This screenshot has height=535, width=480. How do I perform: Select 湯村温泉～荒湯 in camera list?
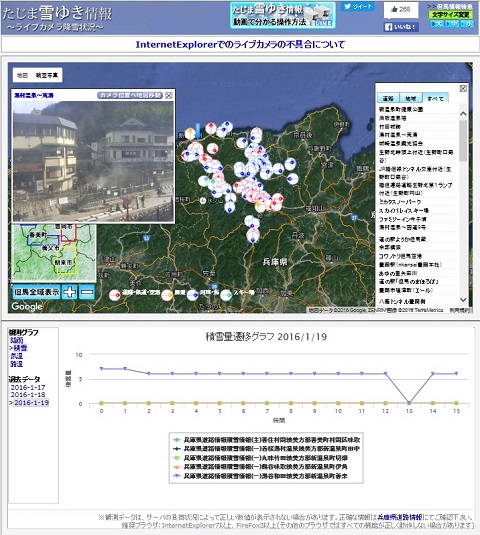398,135
